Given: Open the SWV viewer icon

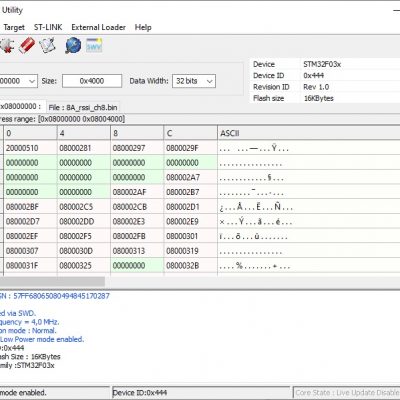Looking at the screenshot, I should click(x=94, y=45).
